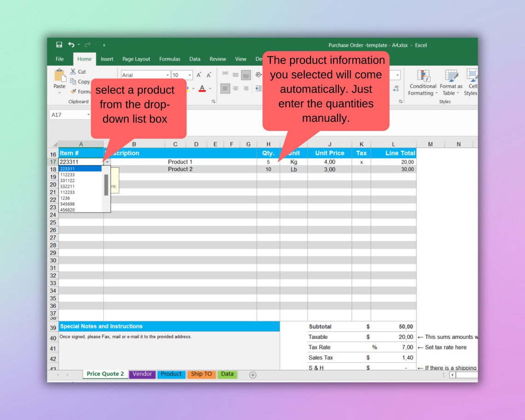The image size is (525, 420).
Task: Open the Arial font dropdown
Action: (x=168, y=75)
